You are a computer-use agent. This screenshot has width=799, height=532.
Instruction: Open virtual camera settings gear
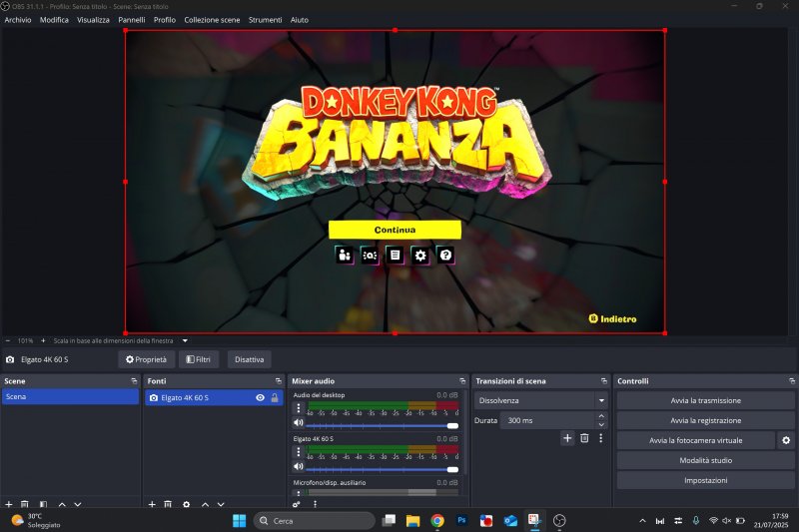point(786,440)
